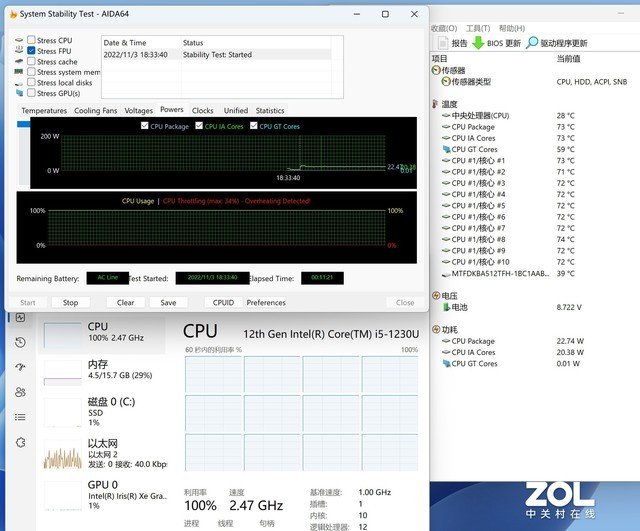This screenshot has height=531, width=640.
Task: Click the Save button
Action: 168,302
